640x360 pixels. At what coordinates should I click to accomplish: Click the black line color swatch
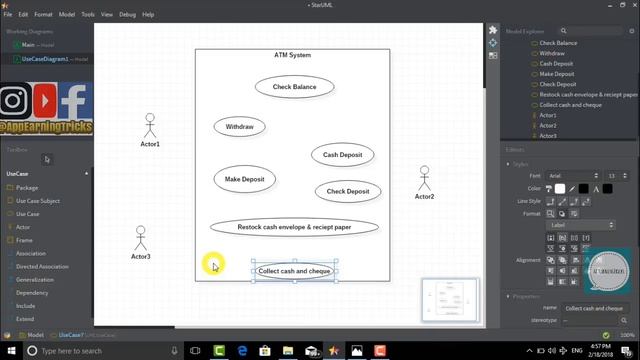(x=584, y=189)
